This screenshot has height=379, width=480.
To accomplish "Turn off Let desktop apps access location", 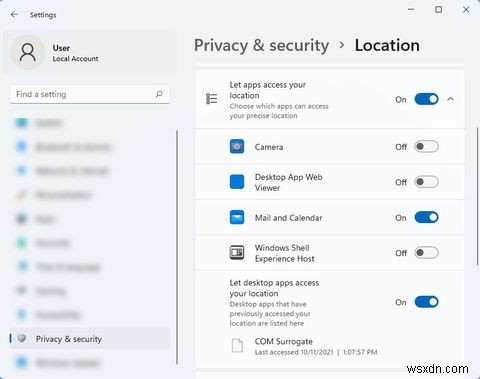I will (x=426, y=302).
